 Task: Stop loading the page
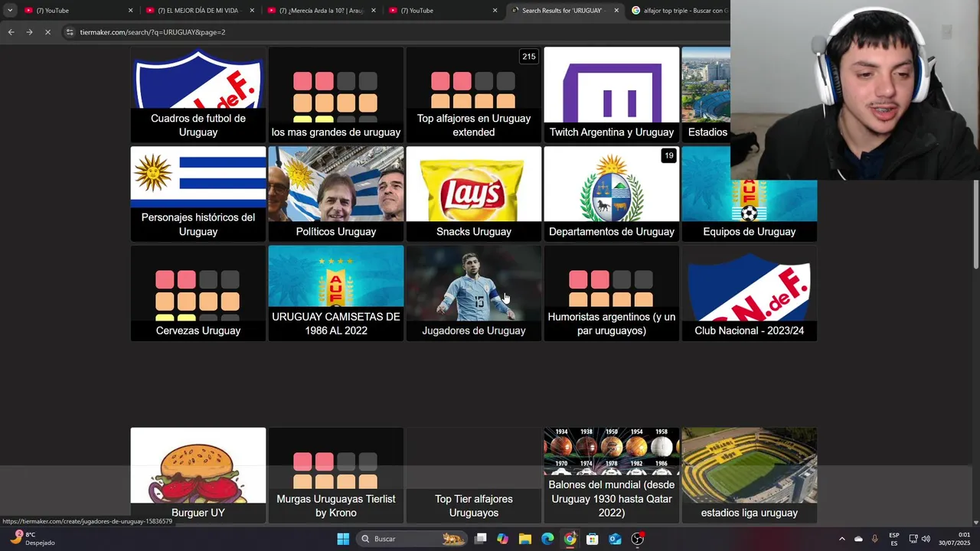tap(47, 32)
